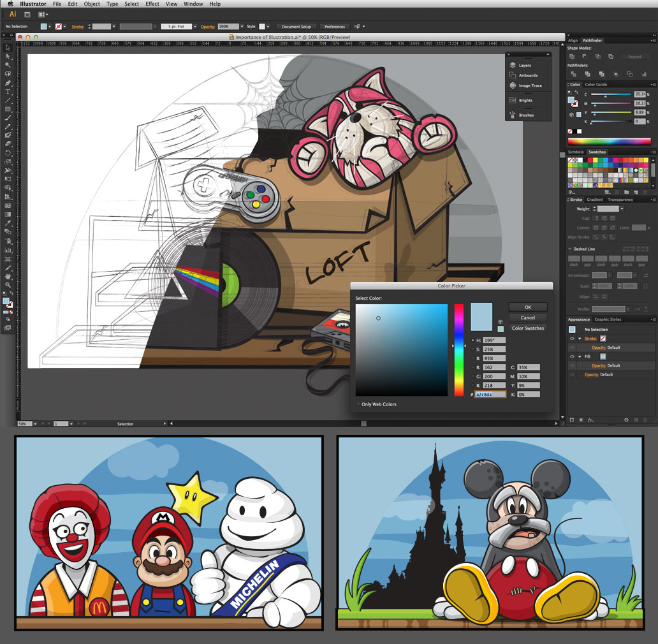The height and width of the screenshot is (644, 658).
Task: Collapse the Stroke row in Appearance panel
Action: (580, 339)
